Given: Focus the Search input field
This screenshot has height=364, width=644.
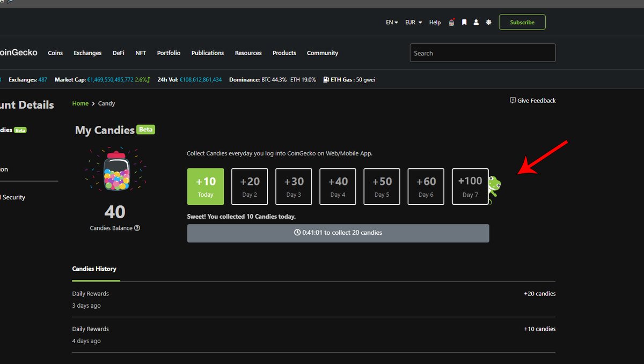Looking at the screenshot, I should (483, 53).
